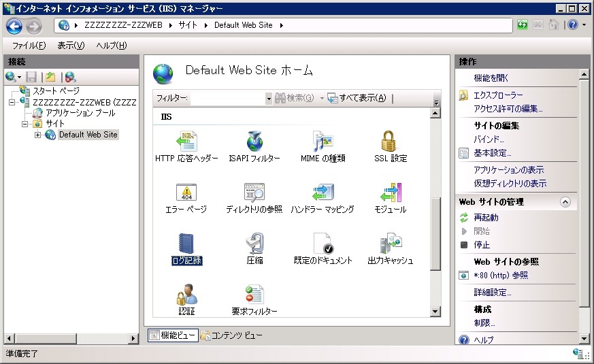Collapse the Web サイトの管理 section
594x364 pixels.
point(565,202)
